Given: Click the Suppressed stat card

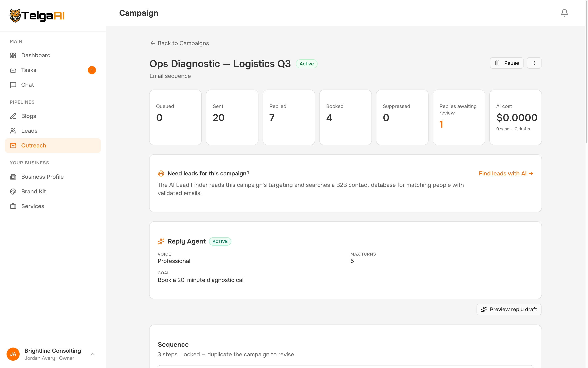Looking at the screenshot, I should [x=402, y=117].
